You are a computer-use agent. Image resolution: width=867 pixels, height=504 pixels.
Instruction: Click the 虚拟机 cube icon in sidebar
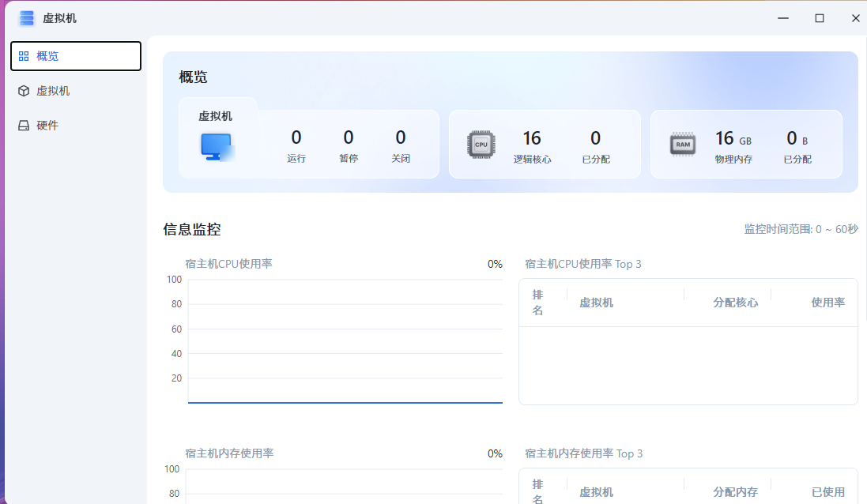(24, 91)
